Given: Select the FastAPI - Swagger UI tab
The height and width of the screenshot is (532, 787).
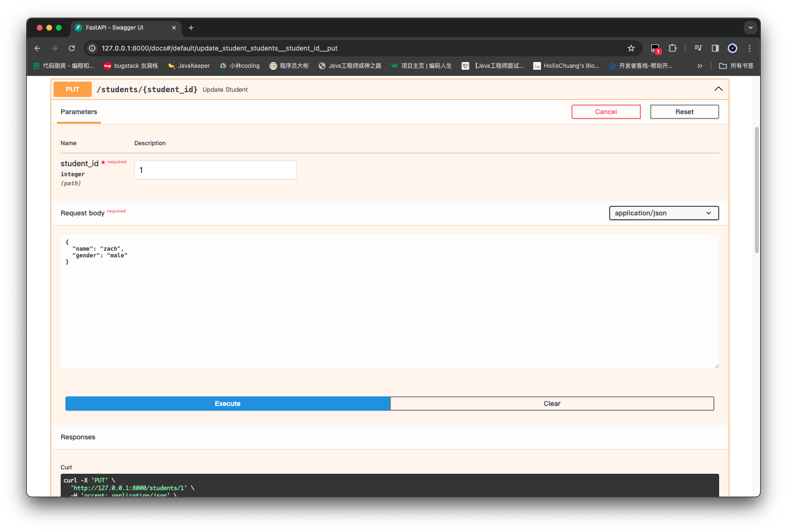Looking at the screenshot, I should 126,28.
